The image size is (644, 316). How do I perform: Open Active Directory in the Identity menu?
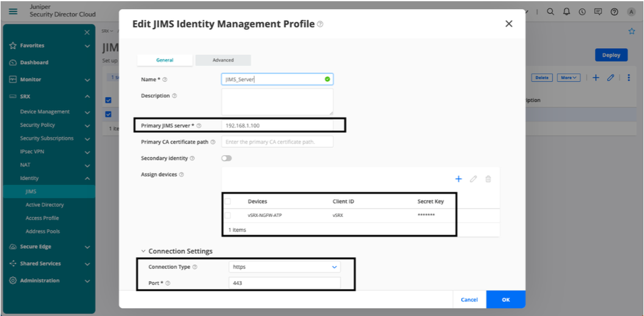coord(45,205)
